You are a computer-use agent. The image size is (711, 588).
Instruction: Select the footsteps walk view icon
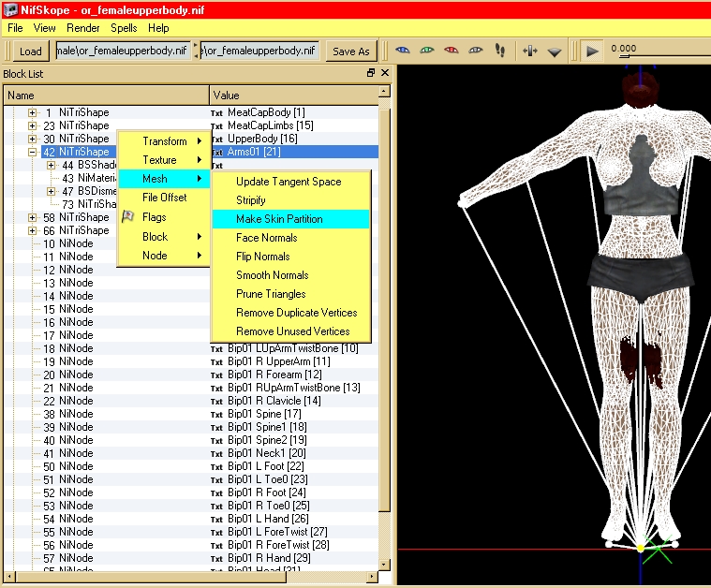point(500,51)
